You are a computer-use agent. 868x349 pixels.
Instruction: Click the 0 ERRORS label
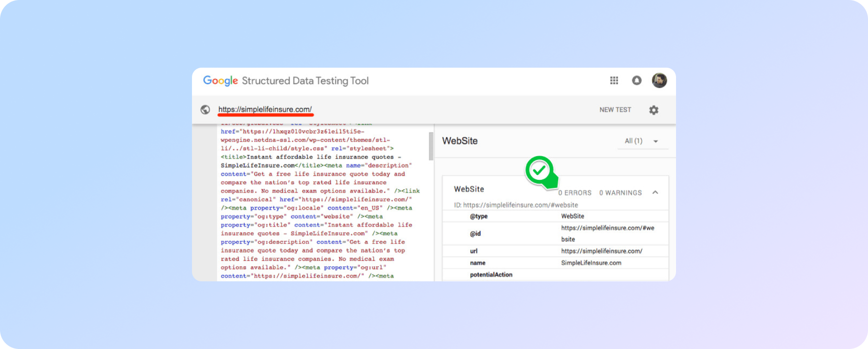point(574,193)
